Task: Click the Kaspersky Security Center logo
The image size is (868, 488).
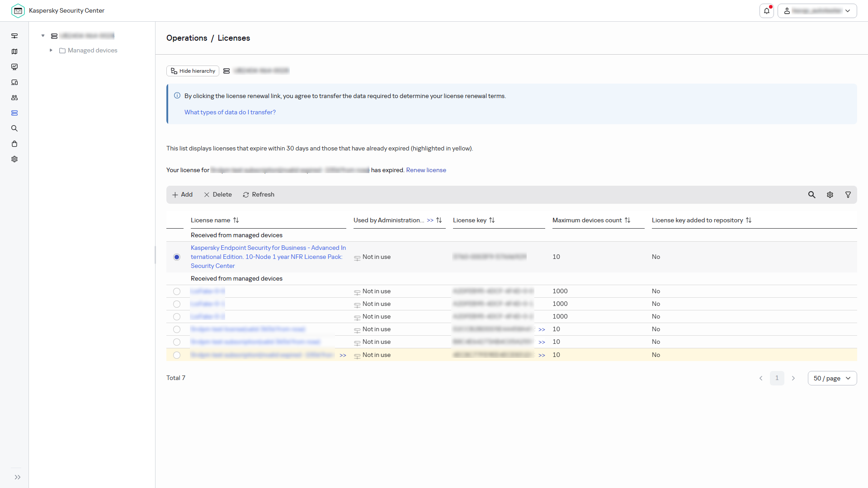Action: click(18, 11)
